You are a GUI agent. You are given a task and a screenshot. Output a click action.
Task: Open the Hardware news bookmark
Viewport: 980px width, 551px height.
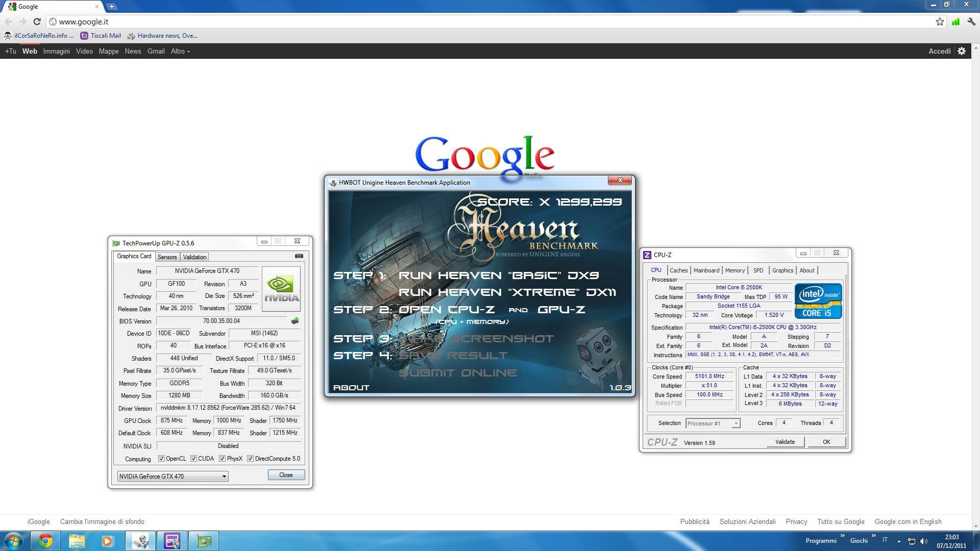click(x=162, y=36)
